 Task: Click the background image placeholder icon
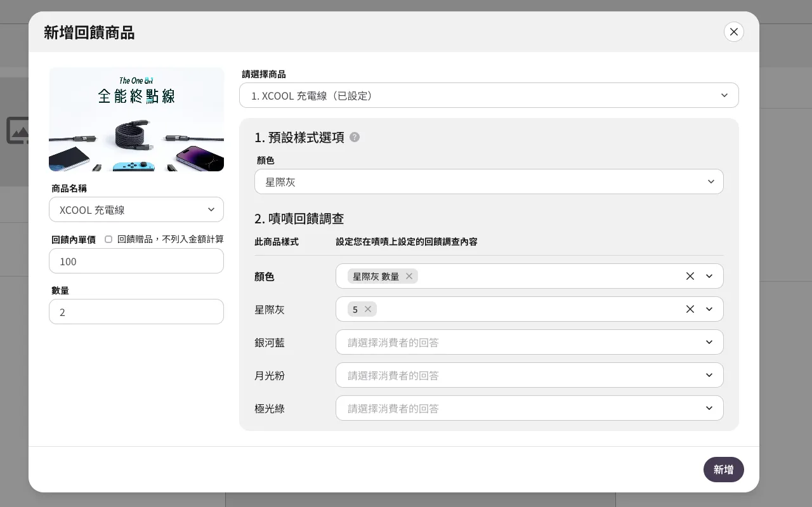pyautogui.click(x=18, y=130)
